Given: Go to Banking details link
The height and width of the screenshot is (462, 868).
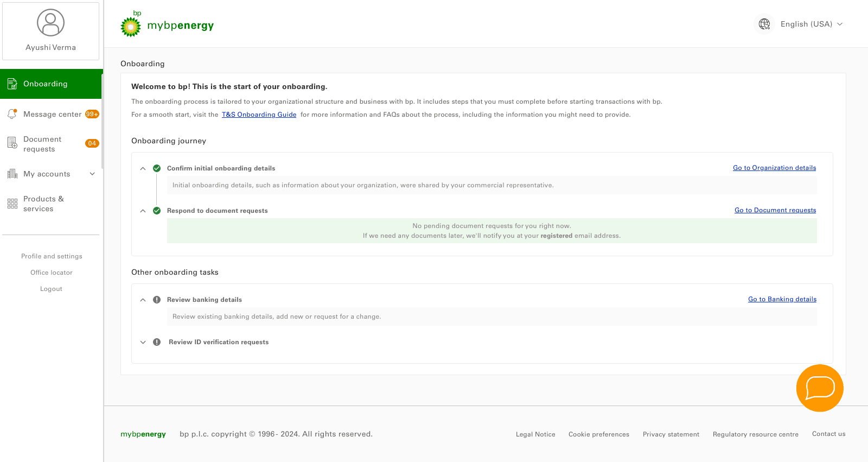Looking at the screenshot, I should (x=782, y=299).
